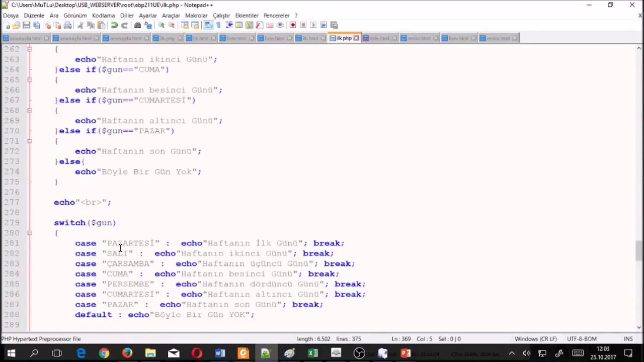Screen dimensions: 644x362
Task: Collapse the fold marker at line 271
Action: coord(30,141)
